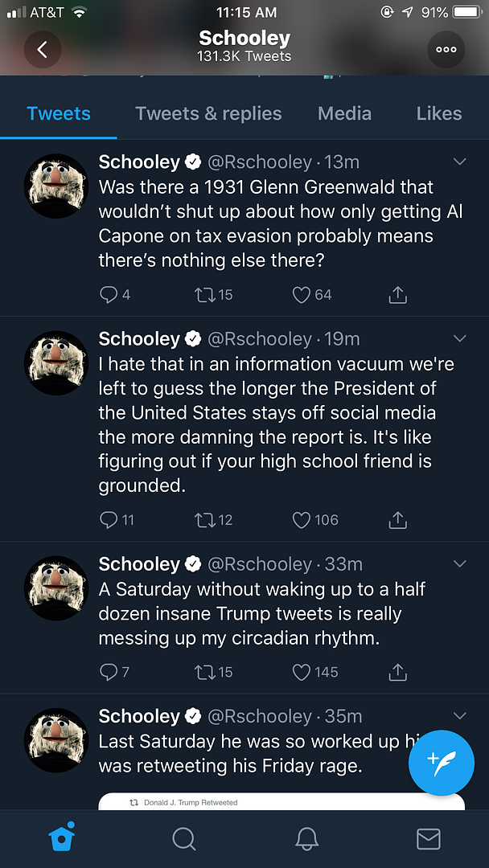The width and height of the screenshot is (489, 868).
Task: Expand the chevron menu on the 13m tweet
Action: click(460, 162)
